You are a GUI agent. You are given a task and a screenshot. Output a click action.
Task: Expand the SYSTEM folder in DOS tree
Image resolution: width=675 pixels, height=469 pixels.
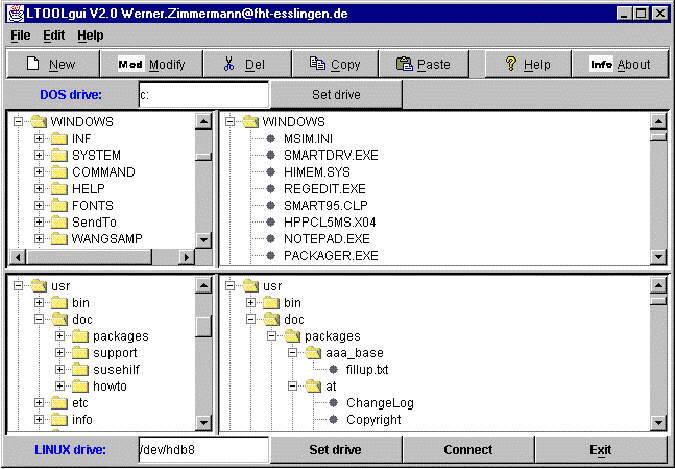(x=39, y=155)
